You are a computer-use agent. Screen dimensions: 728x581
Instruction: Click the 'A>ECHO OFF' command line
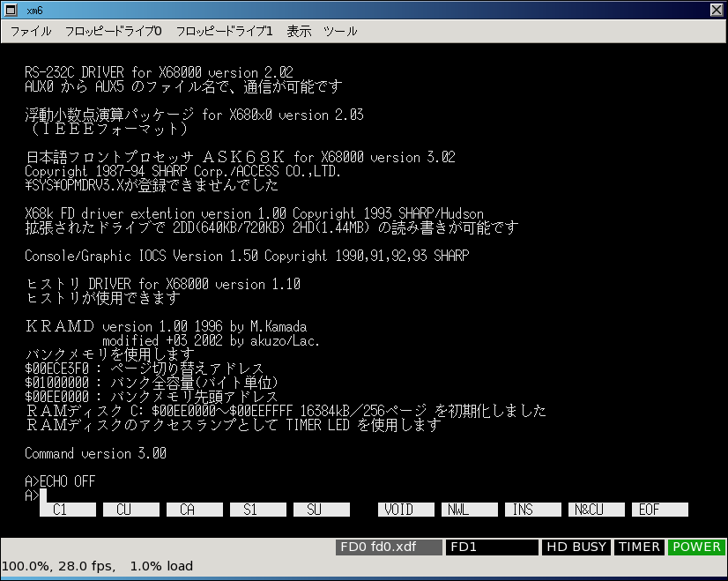coord(60,481)
